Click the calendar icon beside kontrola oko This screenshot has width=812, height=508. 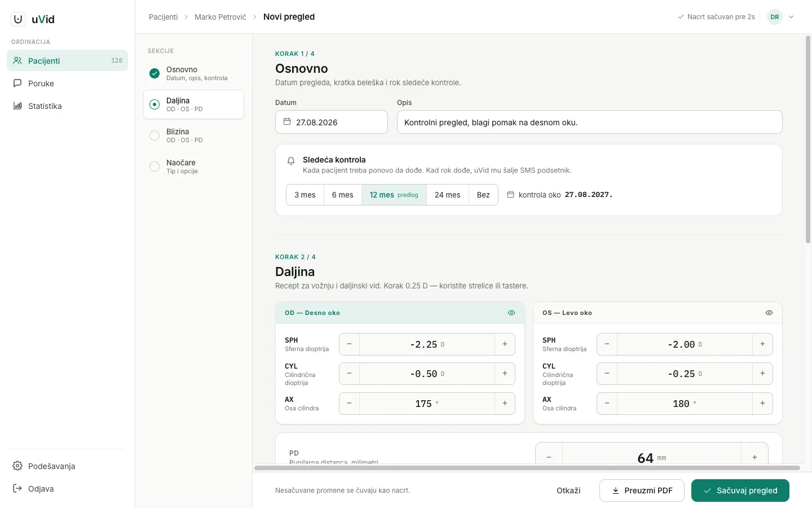tap(510, 195)
